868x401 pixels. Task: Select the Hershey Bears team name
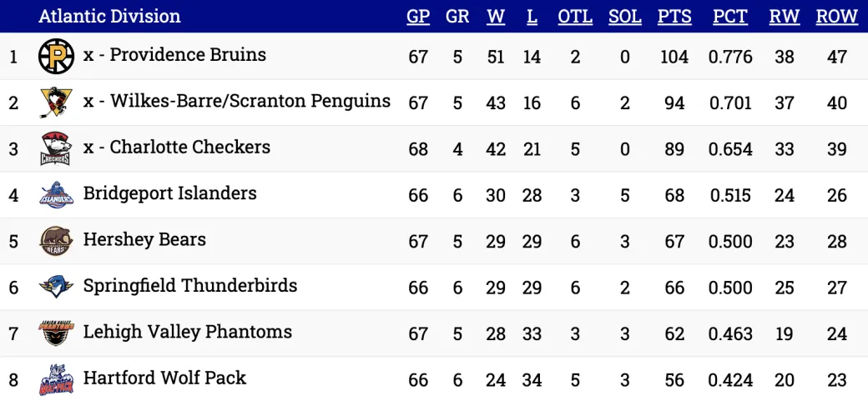(x=144, y=240)
